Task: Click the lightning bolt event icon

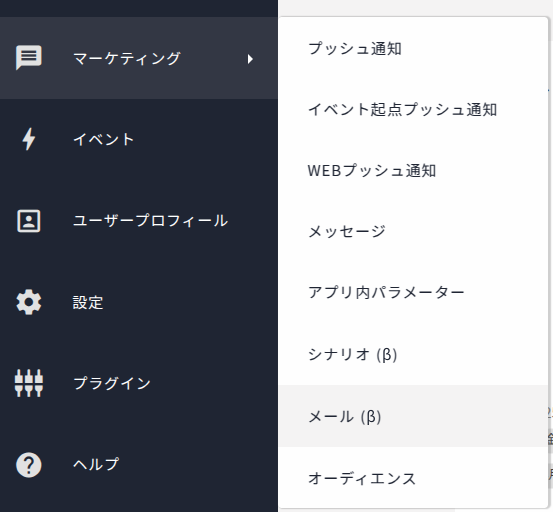Action: (x=29, y=139)
